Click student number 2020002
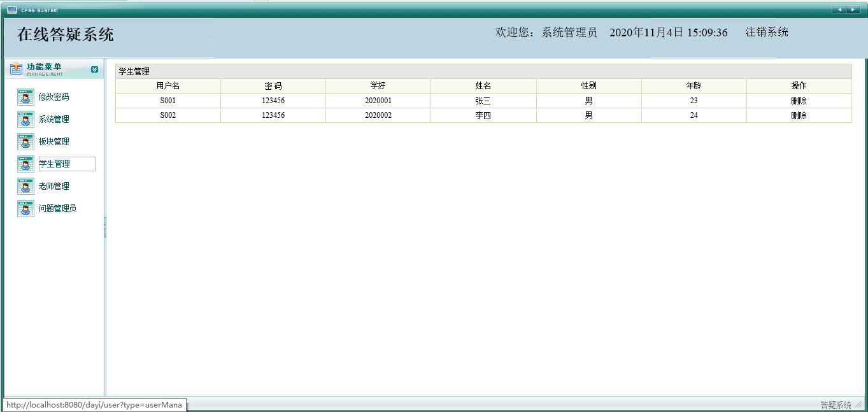 (378, 115)
